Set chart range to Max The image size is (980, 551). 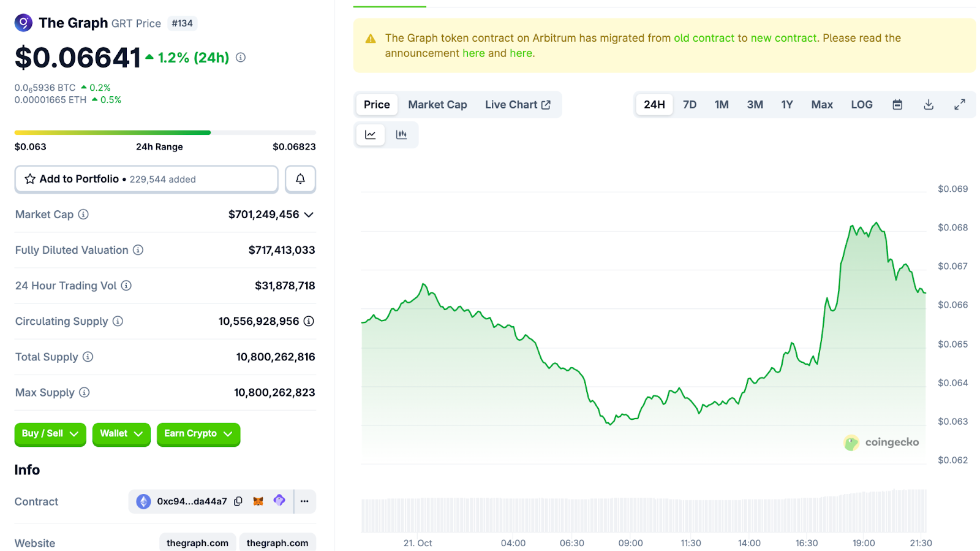(822, 105)
